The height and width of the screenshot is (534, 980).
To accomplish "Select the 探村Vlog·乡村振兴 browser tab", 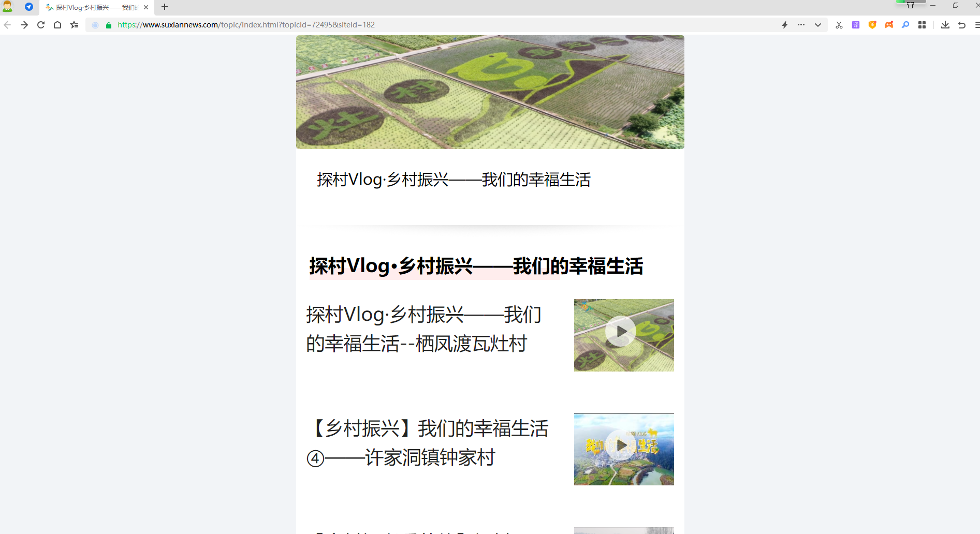I will click(96, 7).
